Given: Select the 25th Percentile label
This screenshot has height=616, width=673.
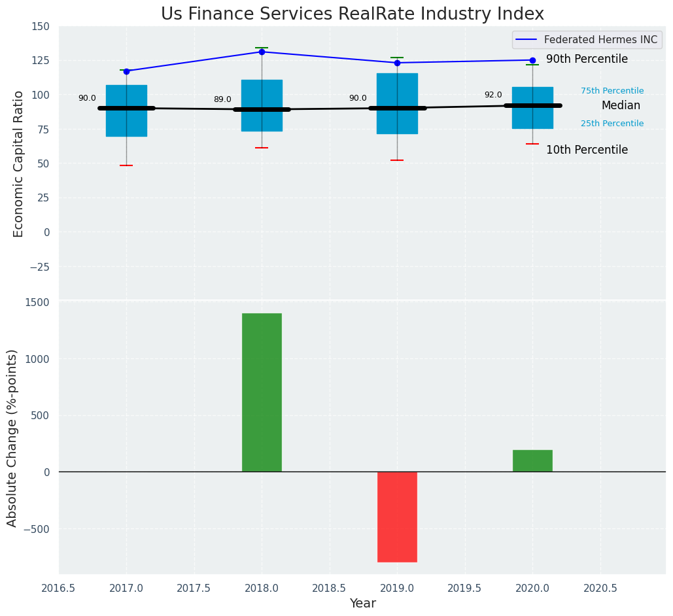Looking at the screenshot, I should pyautogui.click(x=612, y=124).
